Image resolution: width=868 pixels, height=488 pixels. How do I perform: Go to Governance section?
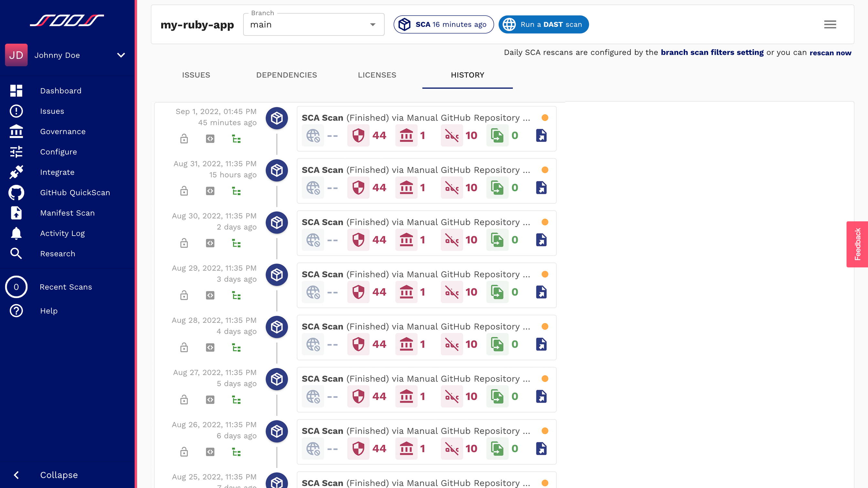click(x=63, y=132)
